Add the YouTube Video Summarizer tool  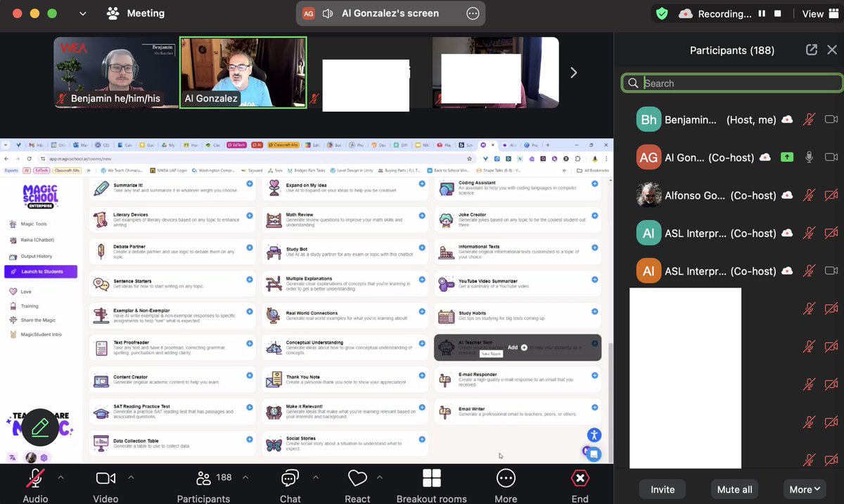(594, 279)
